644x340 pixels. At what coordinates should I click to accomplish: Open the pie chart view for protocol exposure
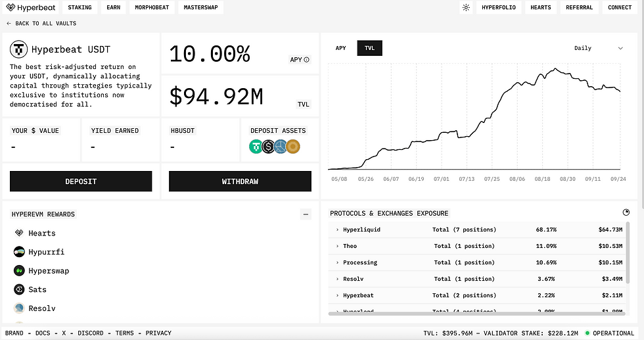click(626, 212)
